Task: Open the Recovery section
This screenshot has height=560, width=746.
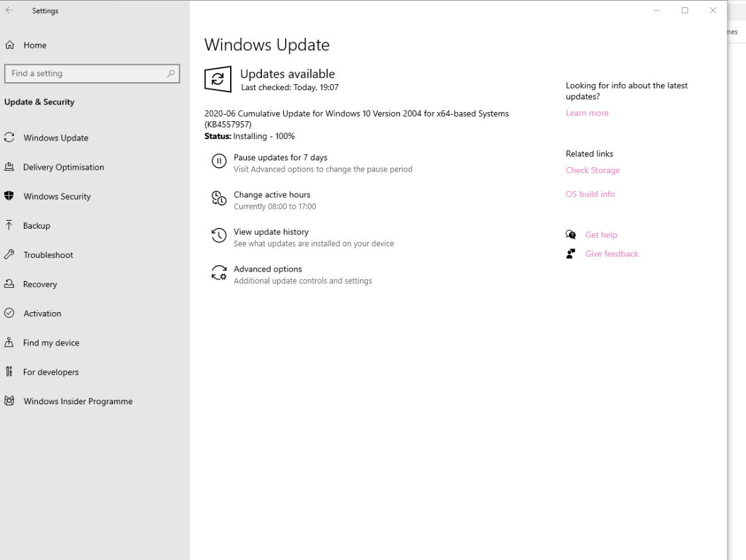Action: click(40, 284)
